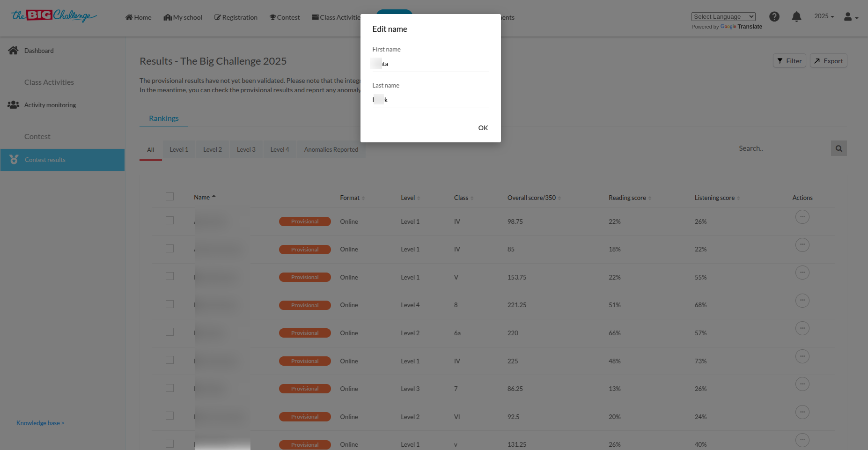The width and height of the screenshot is (868, 450).
Task: Switch to the Rankings tab
Action: [164, 118]
